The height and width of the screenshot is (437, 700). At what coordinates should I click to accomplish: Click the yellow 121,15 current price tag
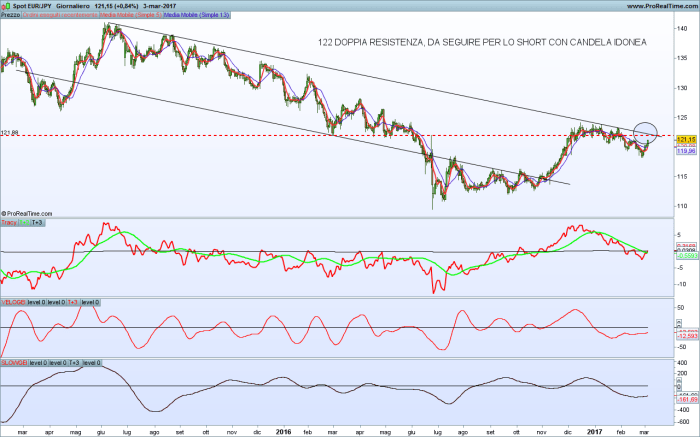[x=684, y=139]
